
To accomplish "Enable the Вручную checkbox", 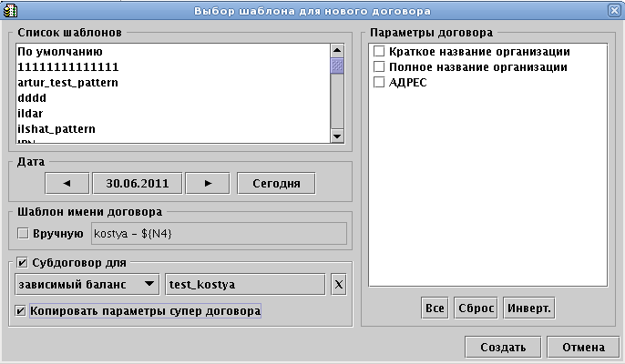I will [24, 234].
